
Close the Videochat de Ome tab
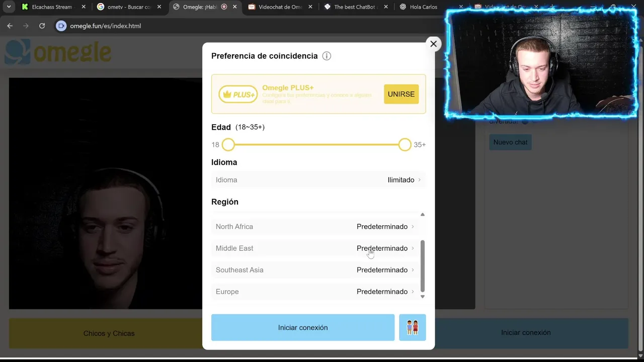310,7
